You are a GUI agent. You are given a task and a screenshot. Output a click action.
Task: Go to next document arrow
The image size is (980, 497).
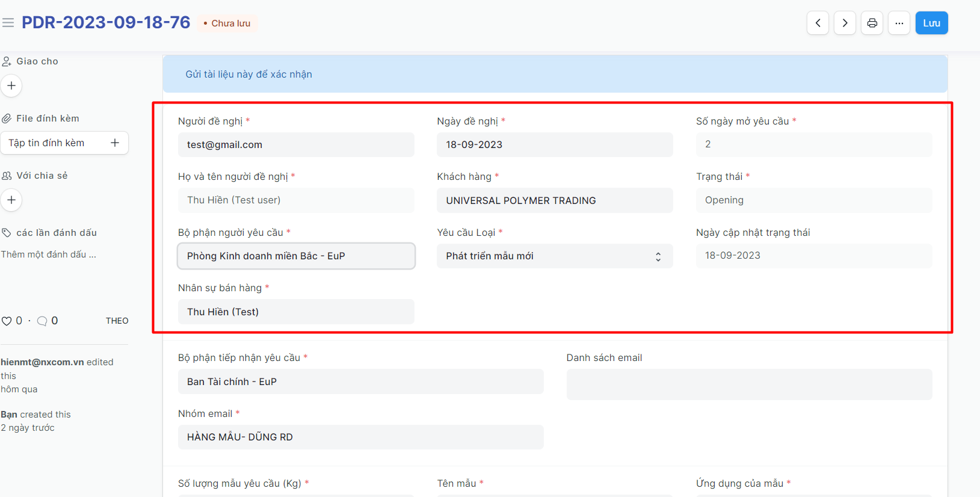coord(845,23)
